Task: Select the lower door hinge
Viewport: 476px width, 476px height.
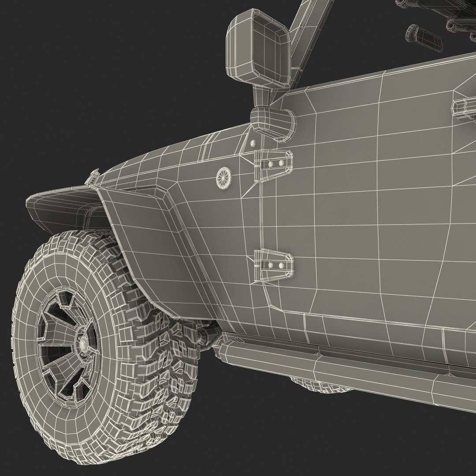Action: tap(273, 266)
